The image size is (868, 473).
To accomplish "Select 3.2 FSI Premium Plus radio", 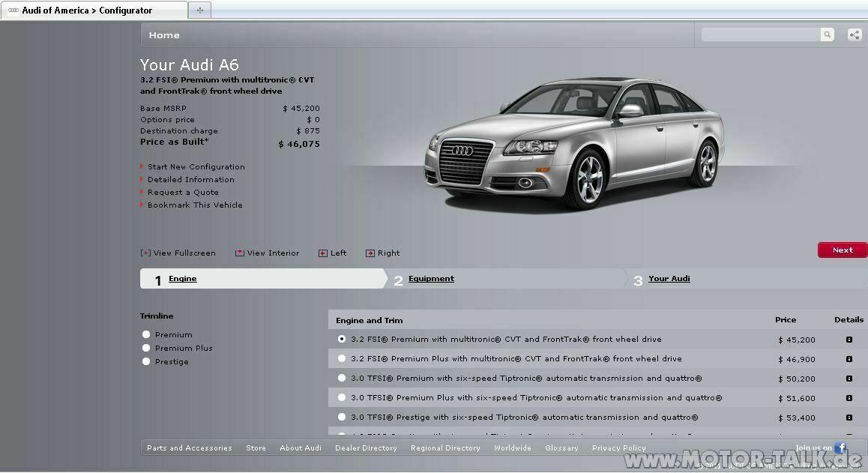I will pyautogui.click(x=342, y=358).
